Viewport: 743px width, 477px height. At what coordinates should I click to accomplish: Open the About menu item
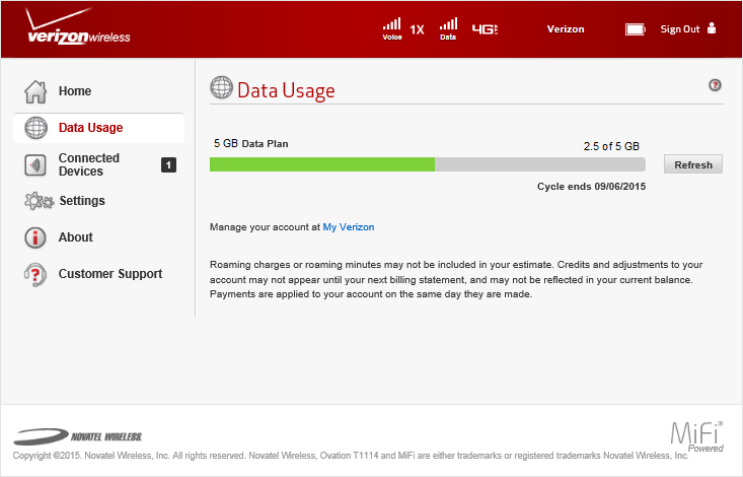click(x=76, y=237)
